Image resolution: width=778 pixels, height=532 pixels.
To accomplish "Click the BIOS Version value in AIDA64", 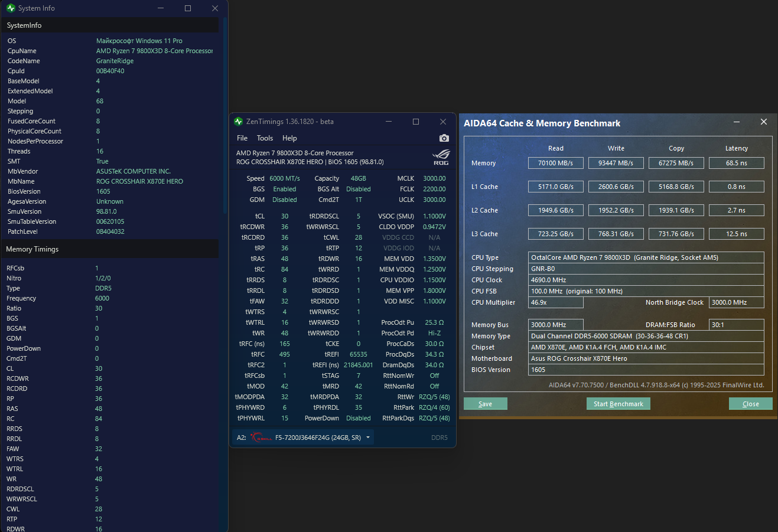I will tap(646, 370).
